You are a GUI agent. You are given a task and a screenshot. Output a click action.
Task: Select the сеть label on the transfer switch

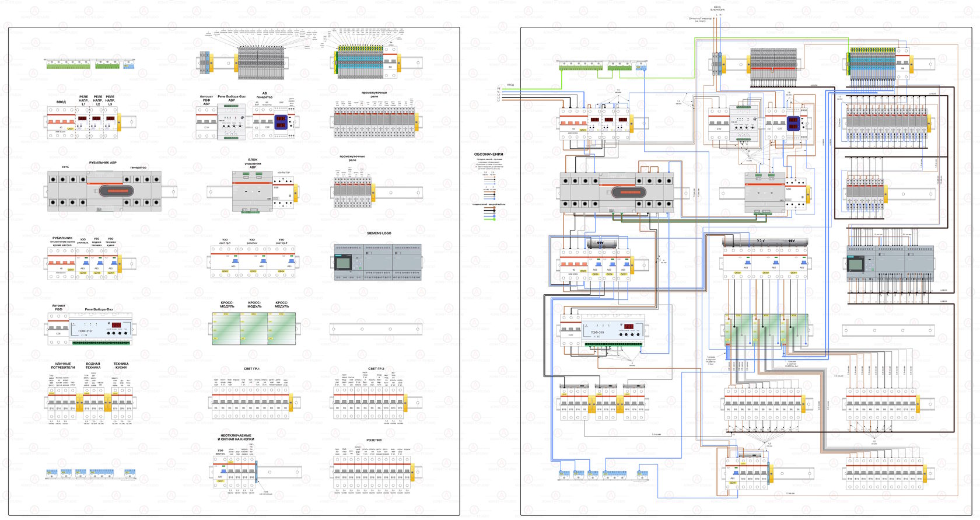(65, 167)
